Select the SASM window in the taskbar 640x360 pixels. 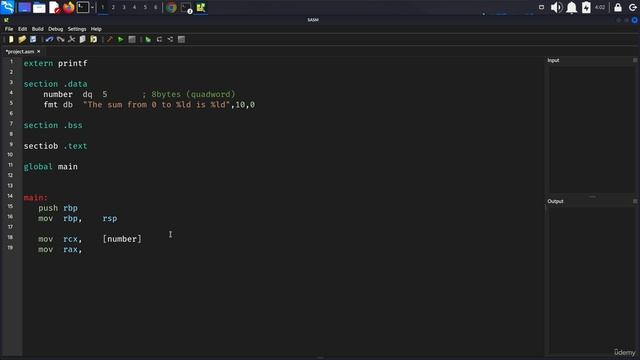pos(200,7)
